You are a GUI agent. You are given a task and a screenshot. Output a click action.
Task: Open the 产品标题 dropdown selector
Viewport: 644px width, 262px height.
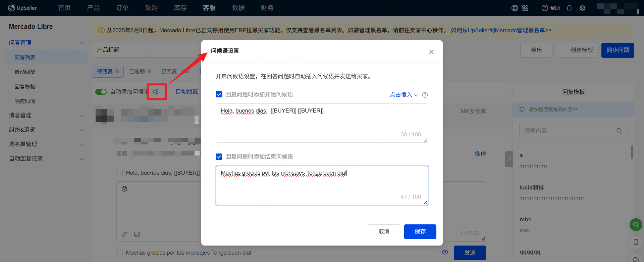122,50
